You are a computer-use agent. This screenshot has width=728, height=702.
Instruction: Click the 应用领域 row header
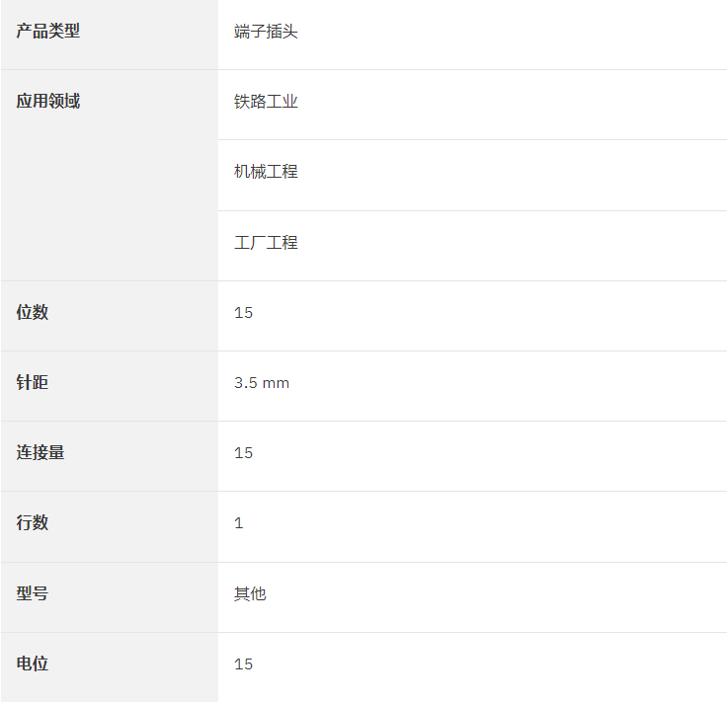coord(47,101)
